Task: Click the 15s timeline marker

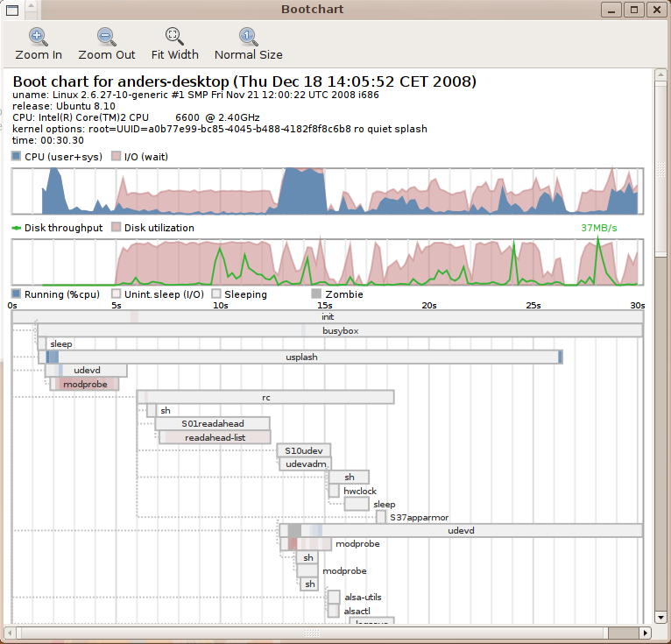Action: pyautogui.click(x=325, y=305)
